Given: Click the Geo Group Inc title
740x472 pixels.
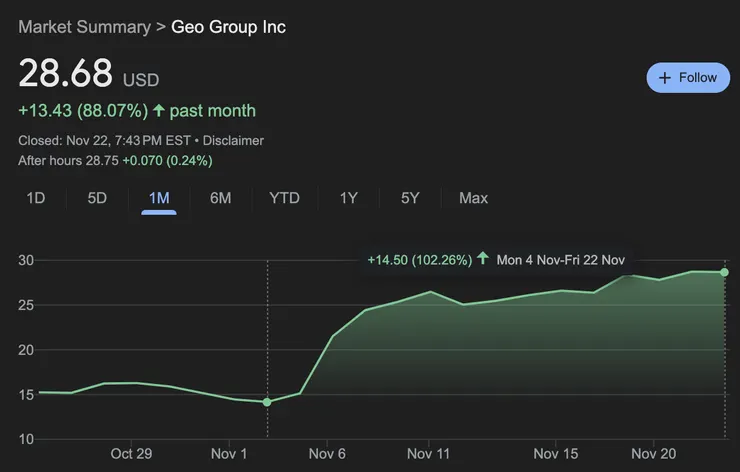Looking at the screenshot, I should (x=228, y=27).
